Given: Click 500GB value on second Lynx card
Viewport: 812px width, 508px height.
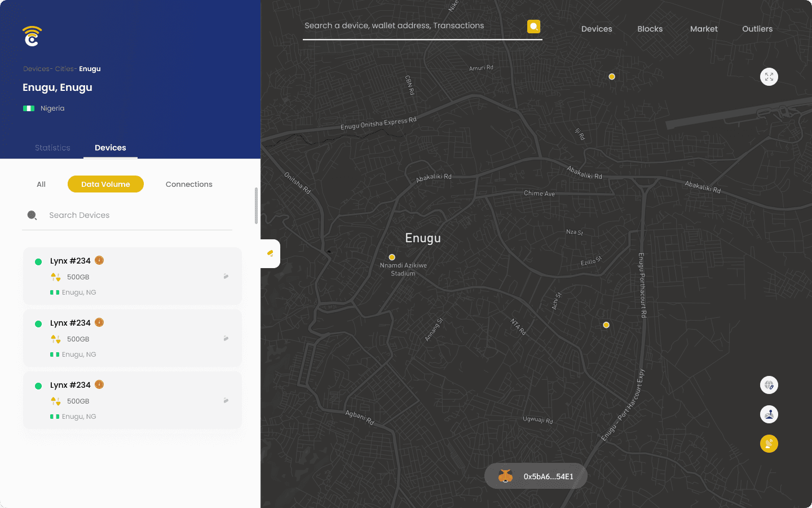Looking at the screenshot, I should point(78,339).
